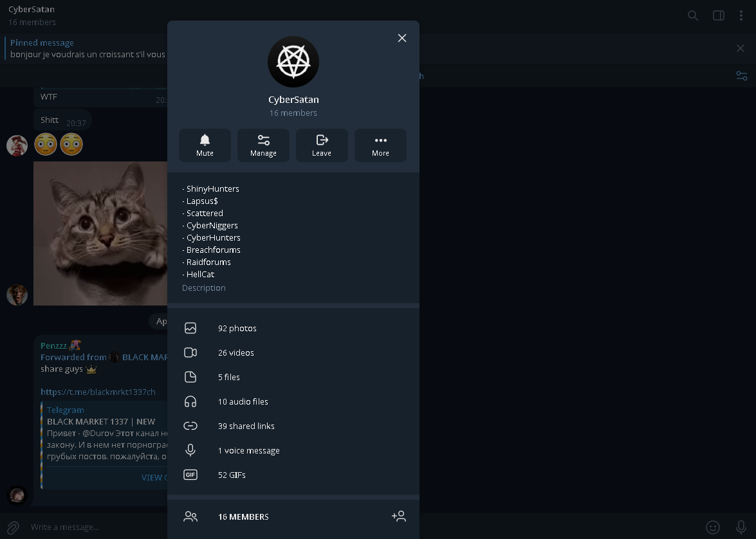Click the photos icon in media list
This screenshot has height=539, width=756.
(x=190, y=328)
